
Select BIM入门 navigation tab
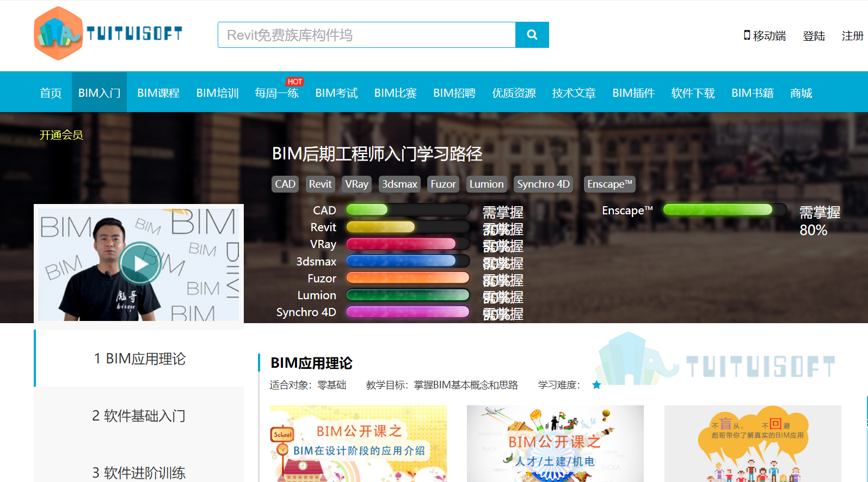coord(99,93)
